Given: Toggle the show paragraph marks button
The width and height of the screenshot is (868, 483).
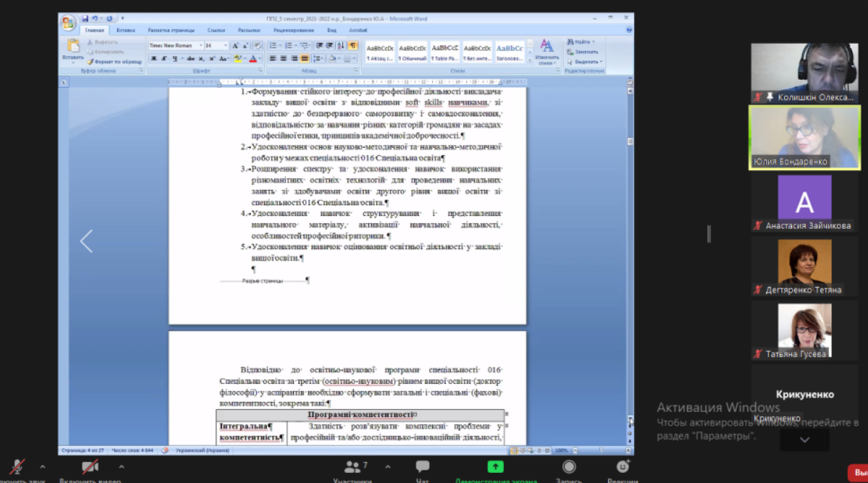Looking at the screenshot, I should tap(353, 45).
